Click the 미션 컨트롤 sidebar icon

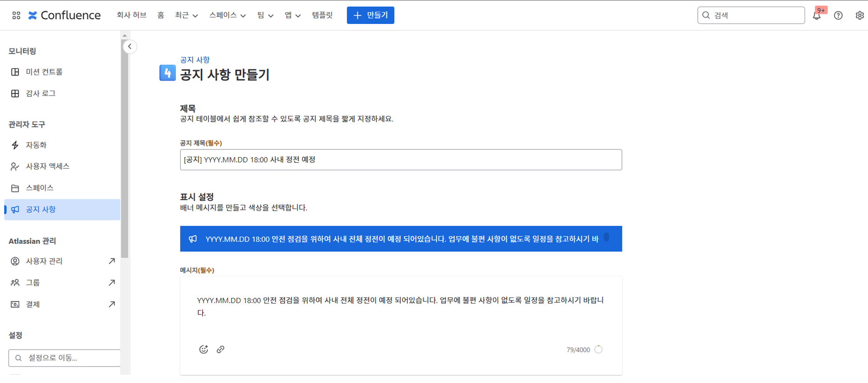15,72
